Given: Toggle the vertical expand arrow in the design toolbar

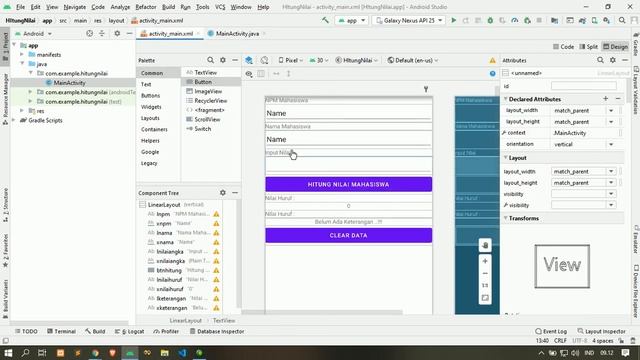Looking at the screenshot, I should coord(289,74).
